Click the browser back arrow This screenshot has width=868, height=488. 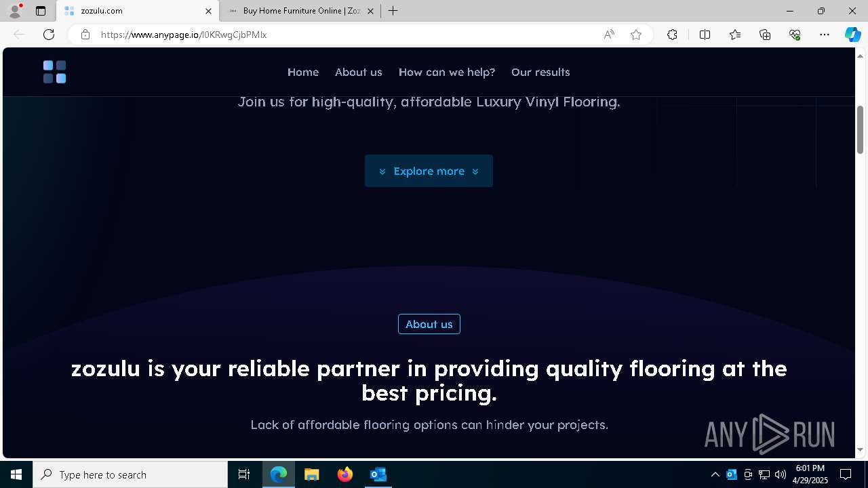pos(19,35)
